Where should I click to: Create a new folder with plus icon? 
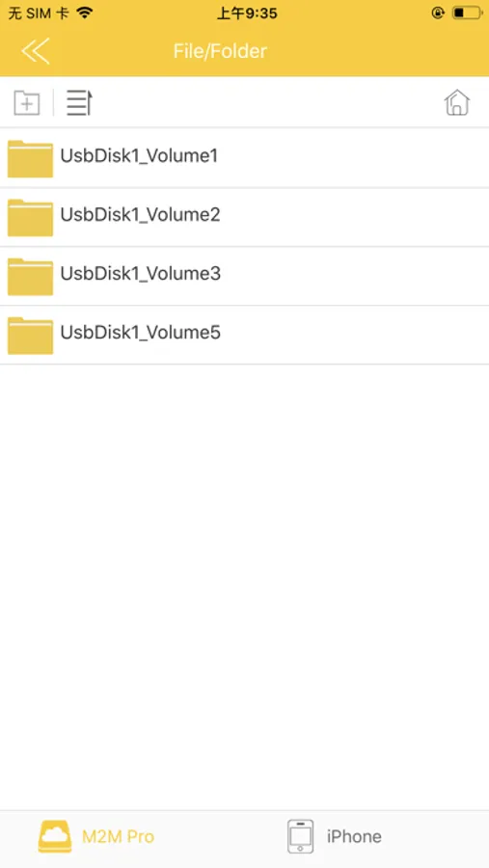[27, 102]
